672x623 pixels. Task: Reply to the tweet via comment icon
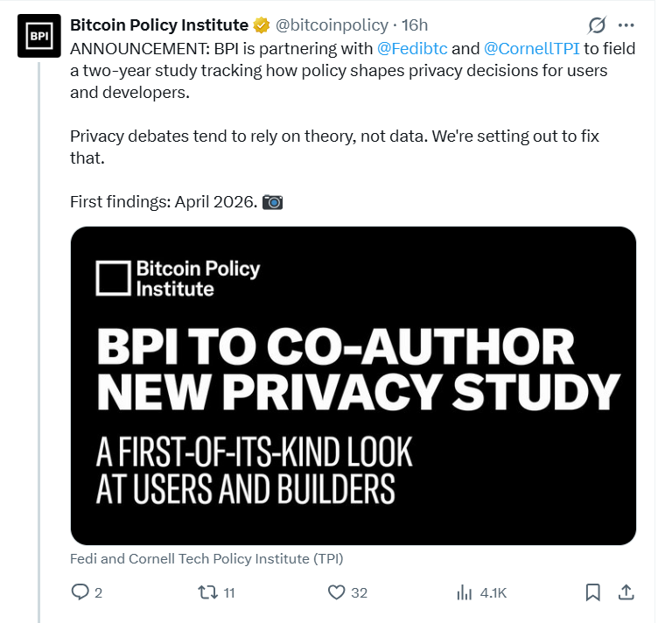80,592
